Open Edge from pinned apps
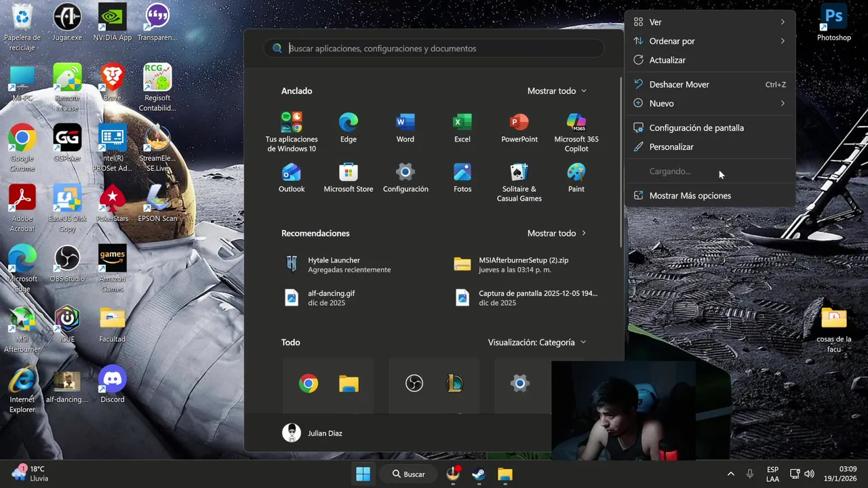 (348, 128)
